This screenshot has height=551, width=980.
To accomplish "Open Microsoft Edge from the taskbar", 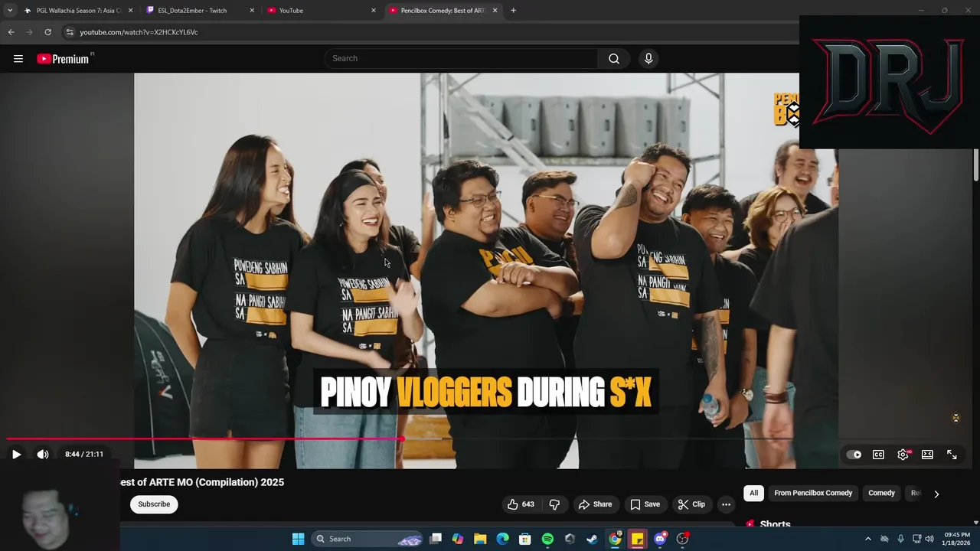I will pos(502,539).
